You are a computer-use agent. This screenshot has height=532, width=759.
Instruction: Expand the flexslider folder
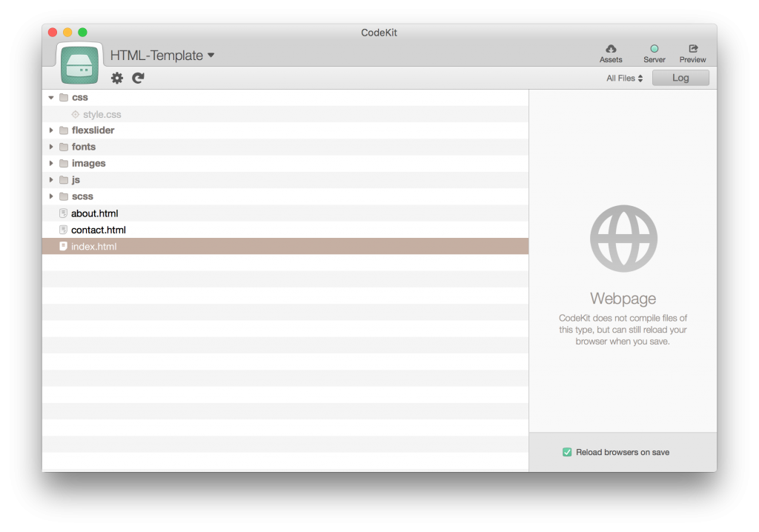(51, 130)
